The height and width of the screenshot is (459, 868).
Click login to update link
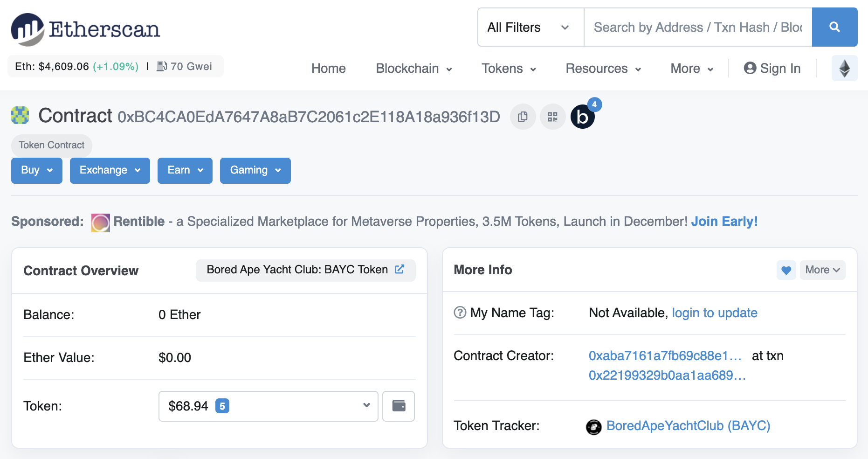(714, 313)
